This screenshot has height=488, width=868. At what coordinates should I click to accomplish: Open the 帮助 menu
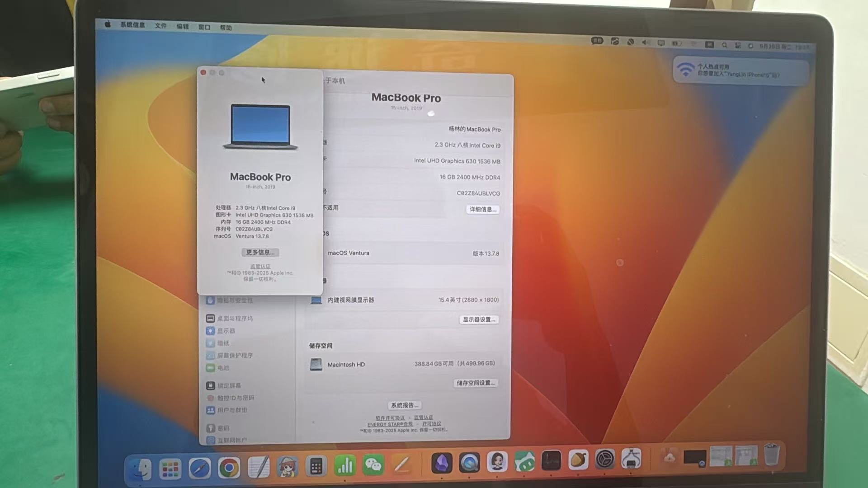(x=226, y=28)
